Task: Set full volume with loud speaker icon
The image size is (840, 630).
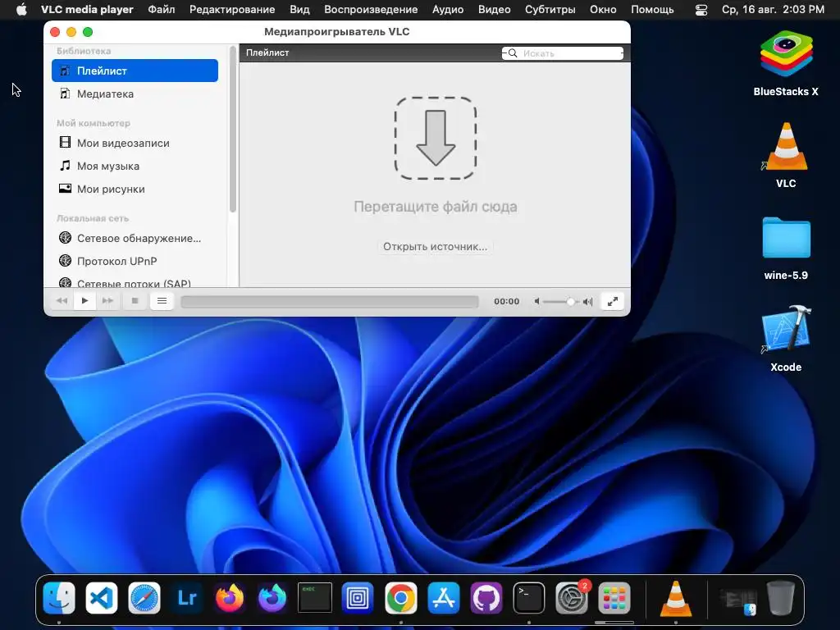Action: point(587,302)
